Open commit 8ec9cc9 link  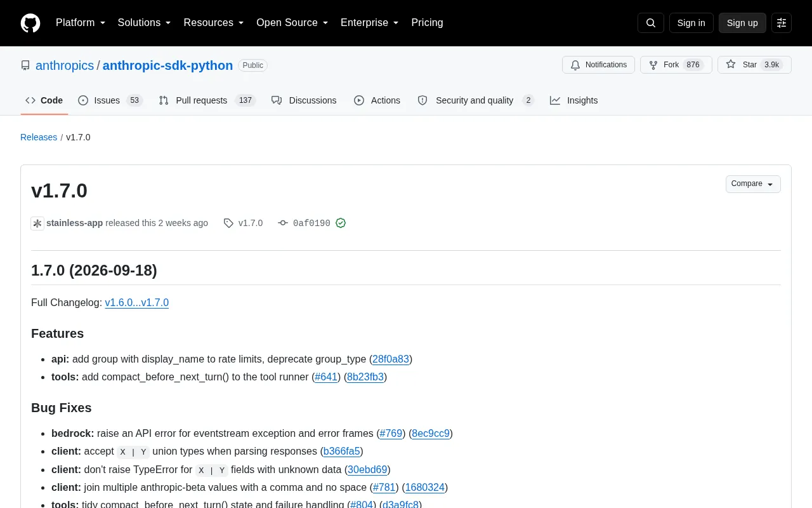[431, 434]
